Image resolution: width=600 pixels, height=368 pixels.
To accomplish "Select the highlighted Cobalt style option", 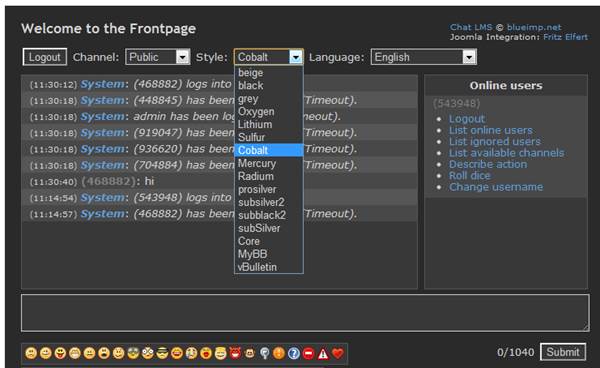I will [269, 150].
